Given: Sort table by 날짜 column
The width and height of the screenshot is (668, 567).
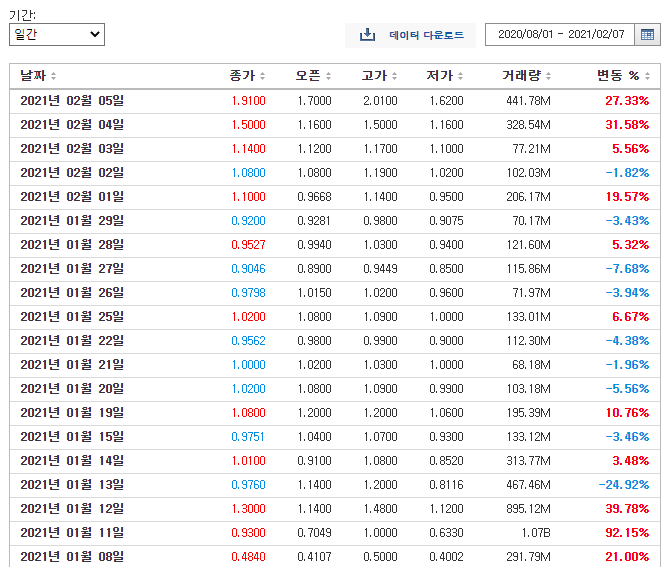Looking at the screenshot, I should click(x=38, y=76).
